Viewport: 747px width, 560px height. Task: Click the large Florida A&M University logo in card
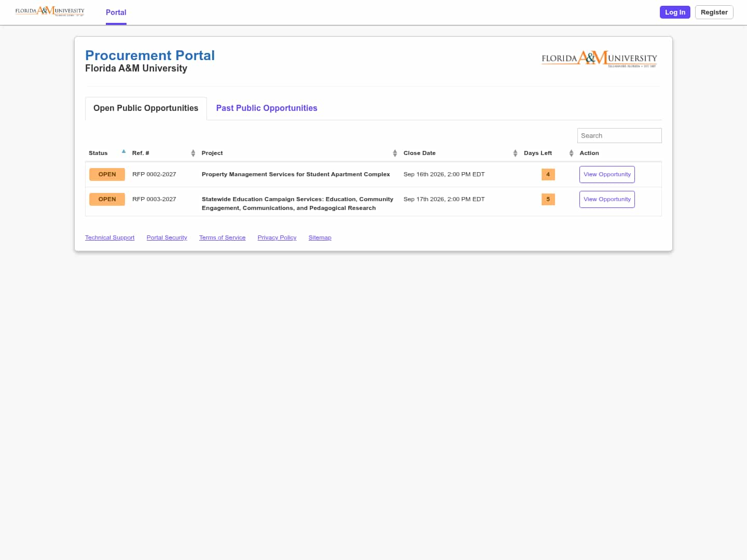click(x=599, y=59)
